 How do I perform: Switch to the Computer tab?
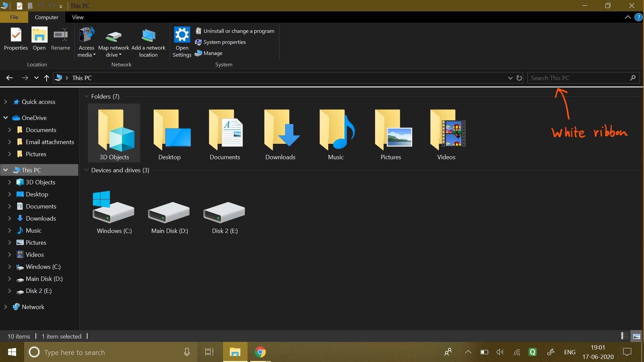[46, 17]
